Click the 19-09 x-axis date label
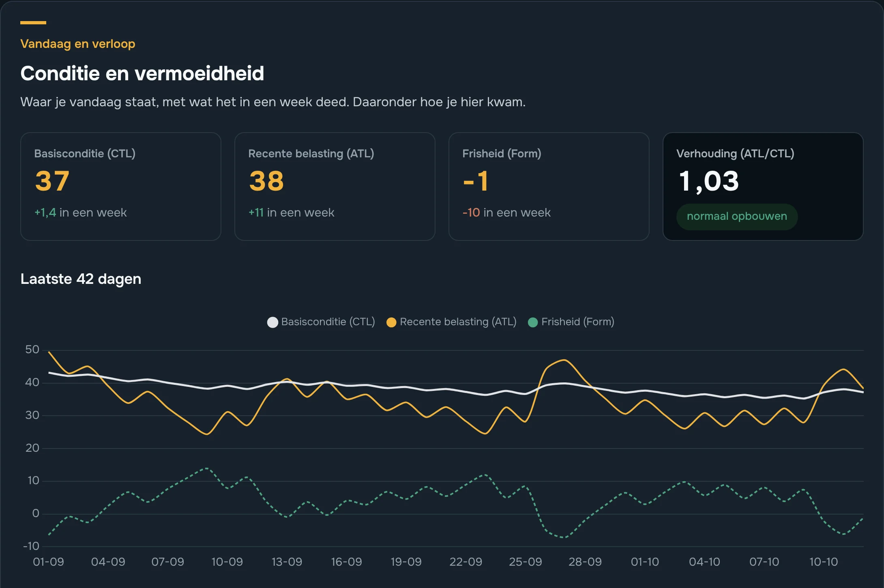 [406, 562]
